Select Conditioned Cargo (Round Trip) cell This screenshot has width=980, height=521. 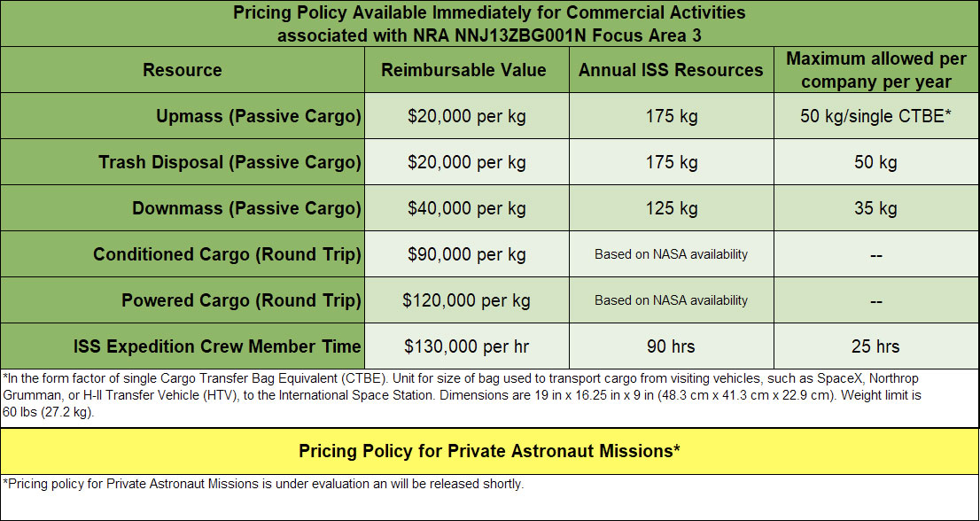[183, 255]
